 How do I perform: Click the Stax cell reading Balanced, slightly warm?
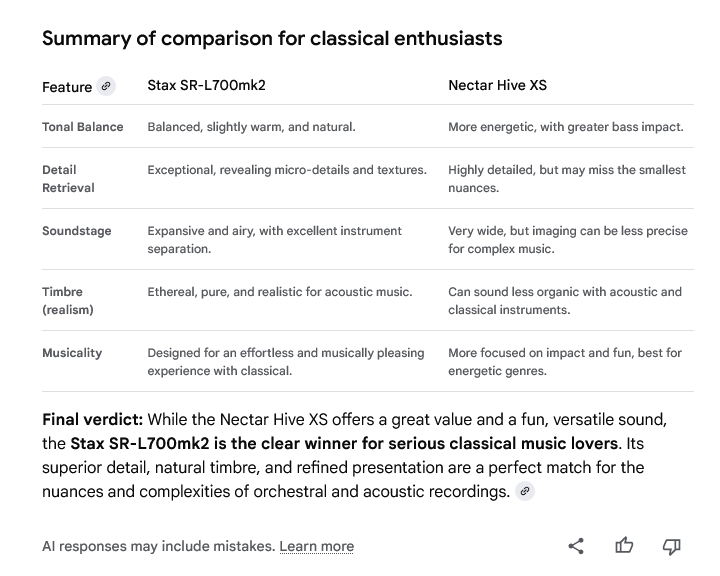coord(251,127)
